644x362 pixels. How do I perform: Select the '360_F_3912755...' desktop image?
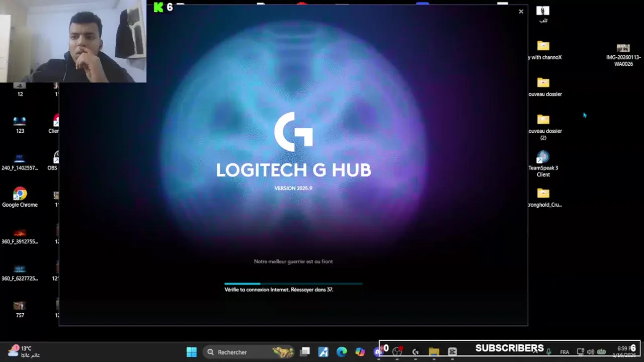point(20,235)
